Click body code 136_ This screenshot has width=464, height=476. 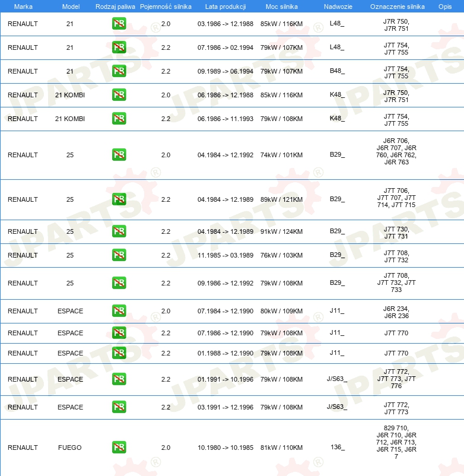(338, 447)
